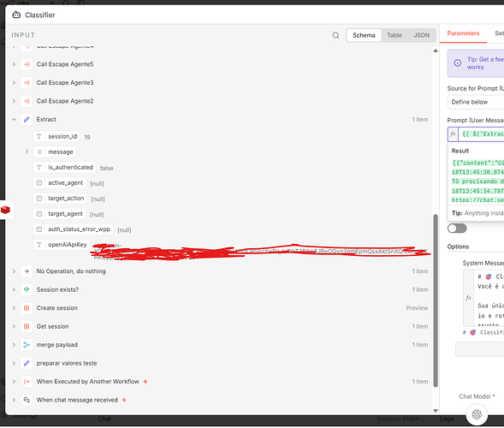Expand the Call Escape Agente3 node

coord(14,83)
